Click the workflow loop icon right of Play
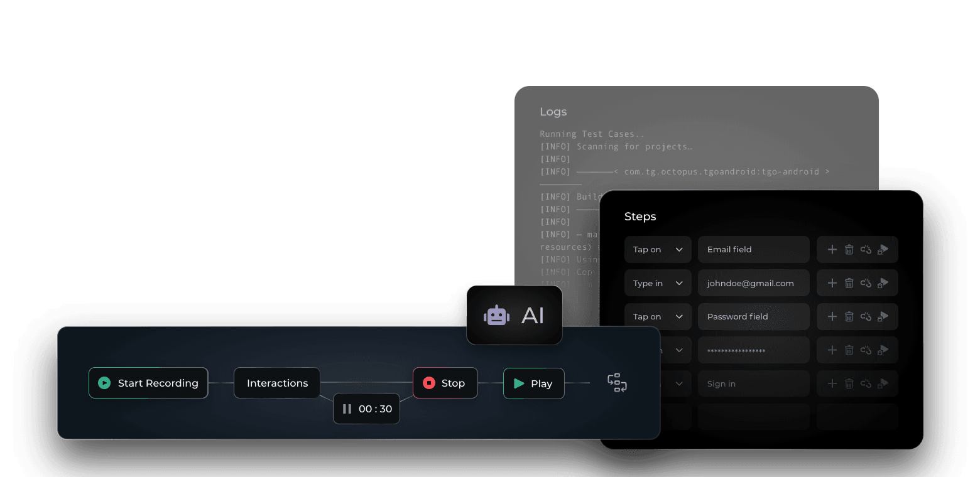This screenshot has height=477, width=980. 617,383
